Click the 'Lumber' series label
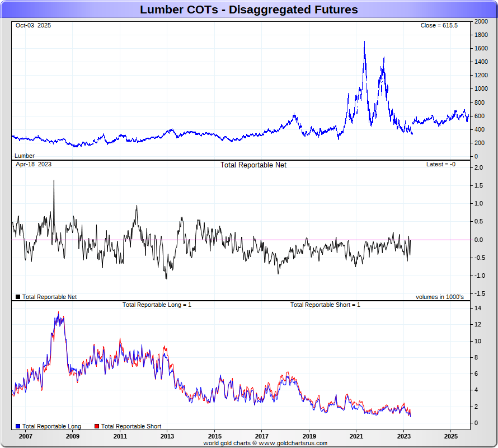 [x=25, y=156]
